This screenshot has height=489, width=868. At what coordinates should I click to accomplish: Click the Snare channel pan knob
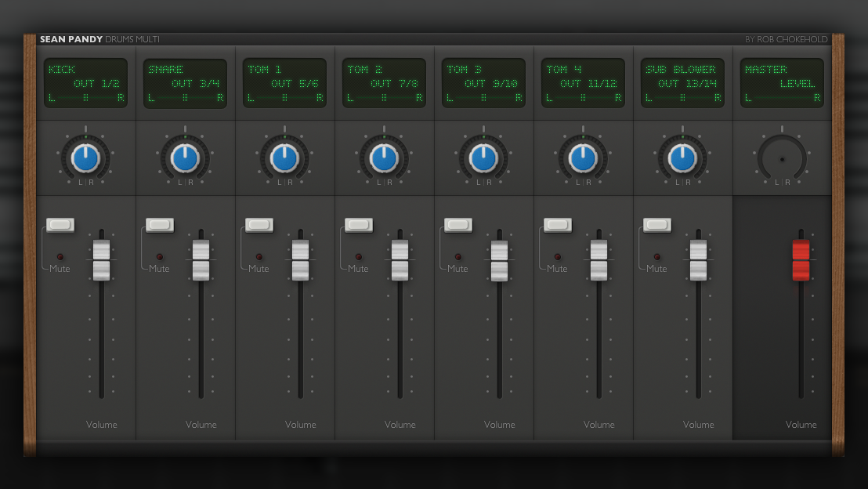click(185, 158)
